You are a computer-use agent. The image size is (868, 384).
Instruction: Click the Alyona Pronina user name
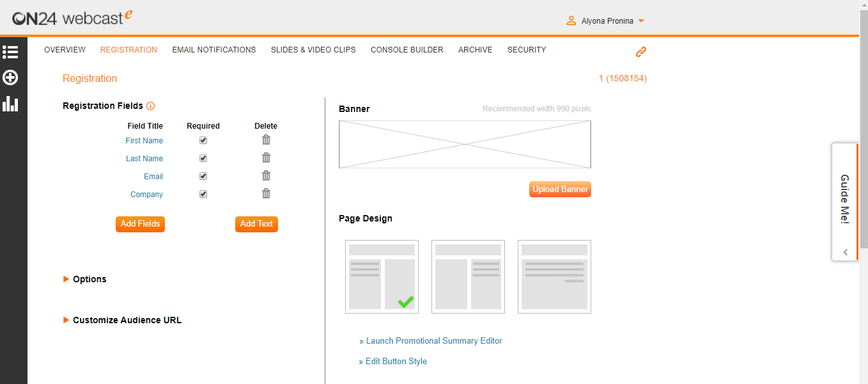[607, 21]
